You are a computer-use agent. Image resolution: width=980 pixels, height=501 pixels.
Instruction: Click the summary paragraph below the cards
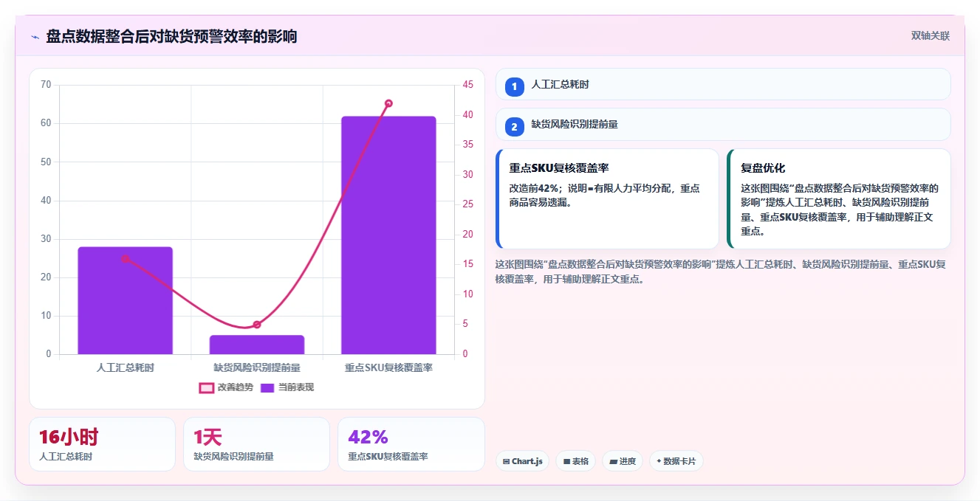[x=720, y=272]
